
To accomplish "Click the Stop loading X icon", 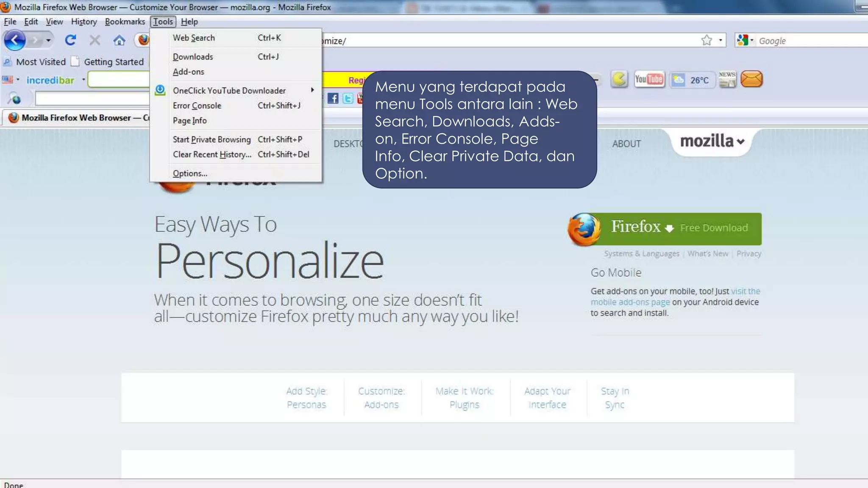I will coord(95,40).
